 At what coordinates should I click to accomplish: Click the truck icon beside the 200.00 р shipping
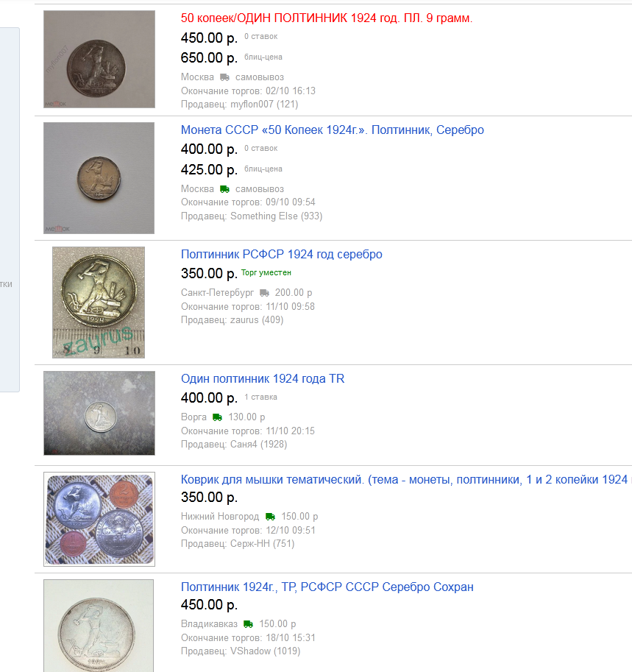click(264, 293)
